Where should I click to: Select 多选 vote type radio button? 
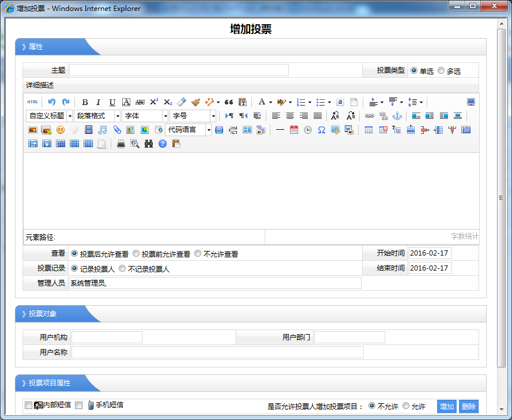(441, 71)
